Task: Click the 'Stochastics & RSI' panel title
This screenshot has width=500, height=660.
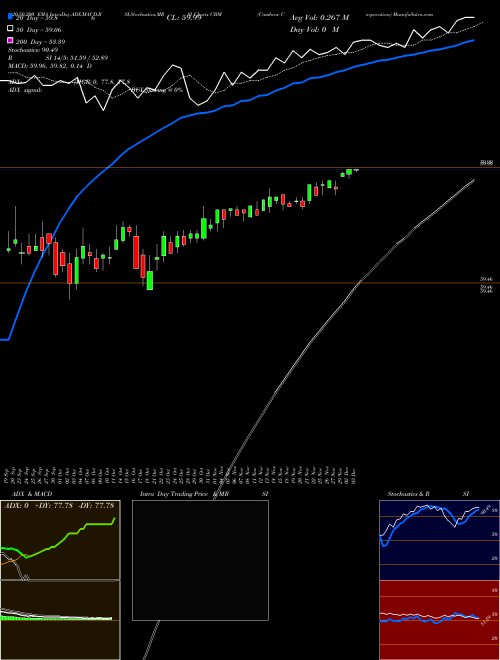Action: 428,494
